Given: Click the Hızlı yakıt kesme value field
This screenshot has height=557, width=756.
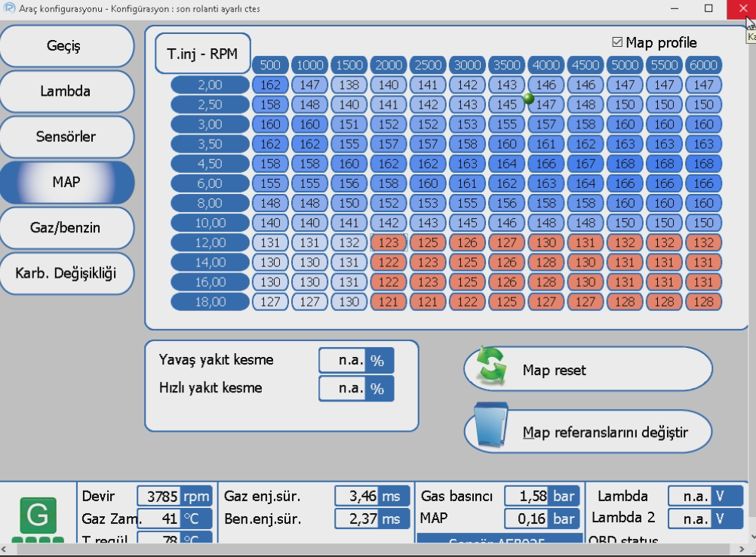Looking at the screenshot, I should [343, 389].
